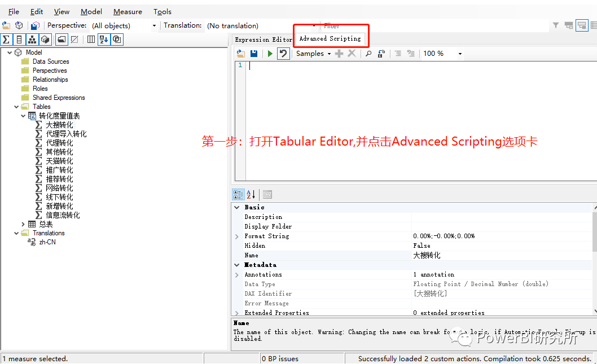This screenshot has width=597, height=364.
Task: Click the open model from database icon
Action: coord(19,25)
